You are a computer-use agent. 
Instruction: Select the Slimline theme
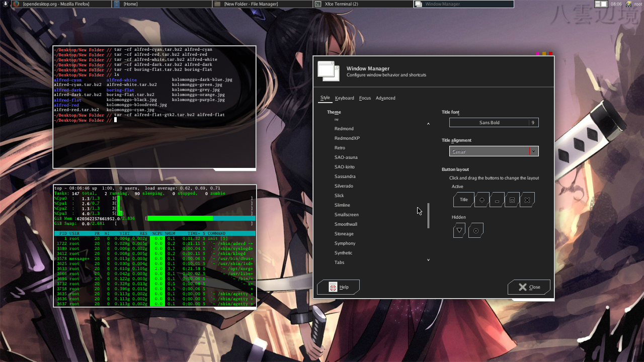342,205
